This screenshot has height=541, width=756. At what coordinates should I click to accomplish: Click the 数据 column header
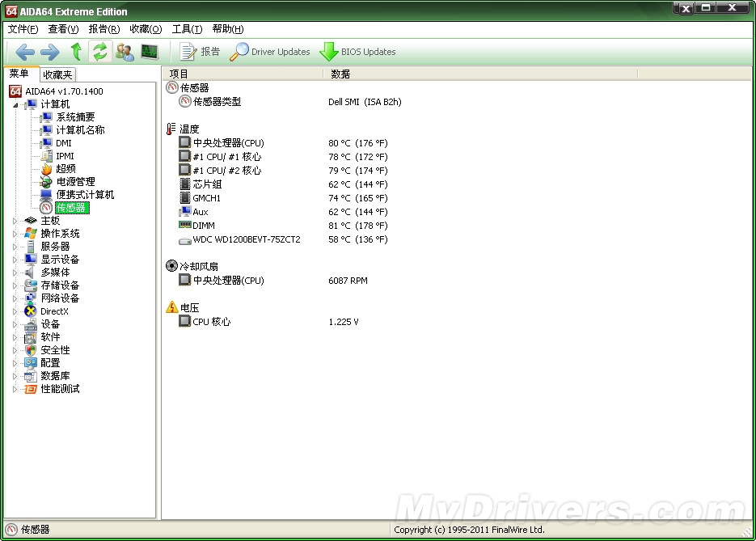tap(480, 74)
